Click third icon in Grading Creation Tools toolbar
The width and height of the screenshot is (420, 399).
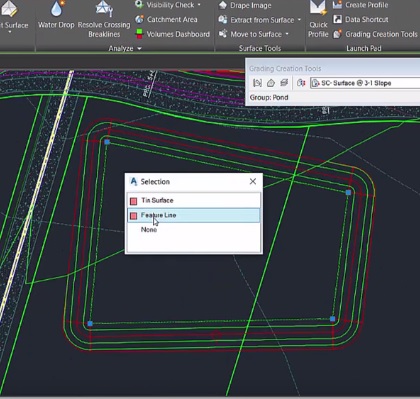coord(284,83)
